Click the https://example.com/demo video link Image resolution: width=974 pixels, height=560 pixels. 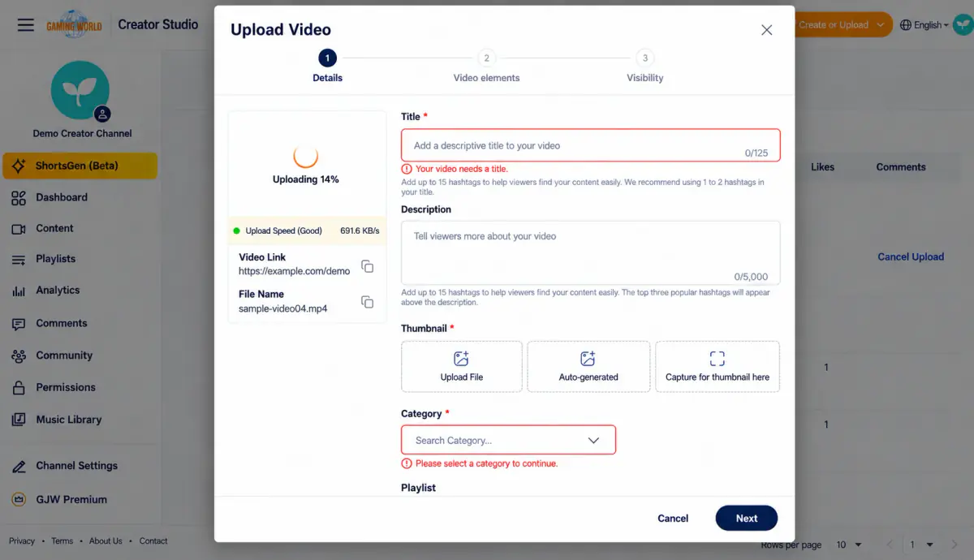(x=295, y=271)
